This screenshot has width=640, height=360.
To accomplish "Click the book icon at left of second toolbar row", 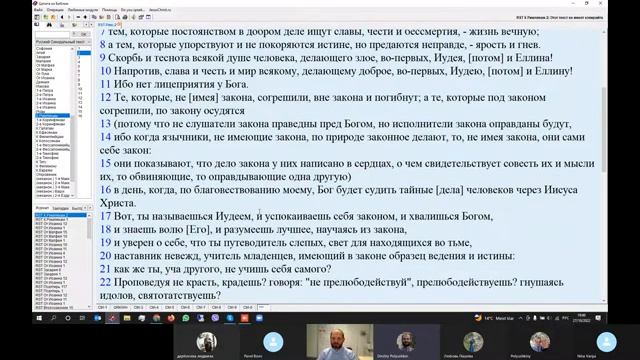I will point(37,24).
